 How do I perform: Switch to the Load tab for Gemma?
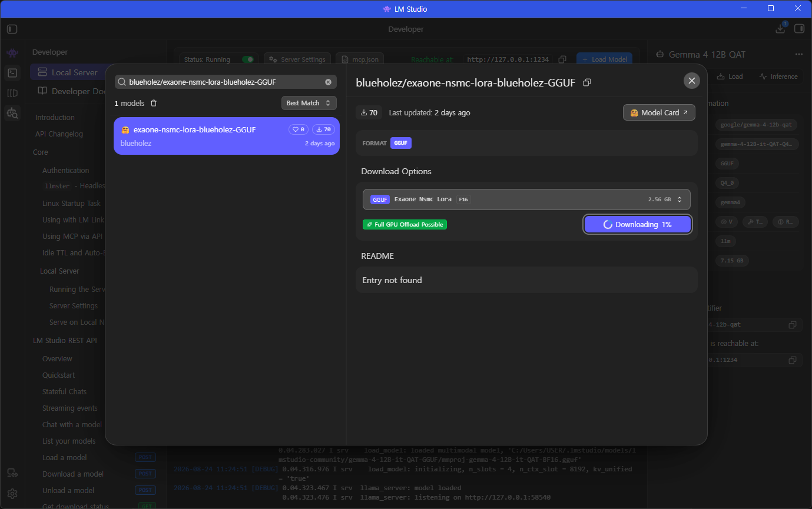(730, 76)
